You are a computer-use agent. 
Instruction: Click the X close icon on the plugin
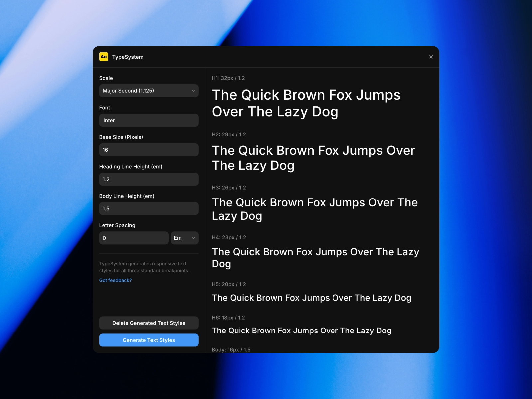(x=431, y=57)
